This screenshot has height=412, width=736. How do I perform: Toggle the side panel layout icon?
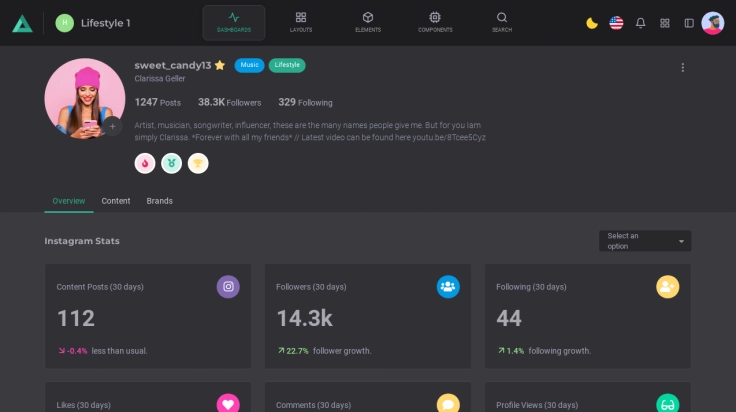point(689,23)
